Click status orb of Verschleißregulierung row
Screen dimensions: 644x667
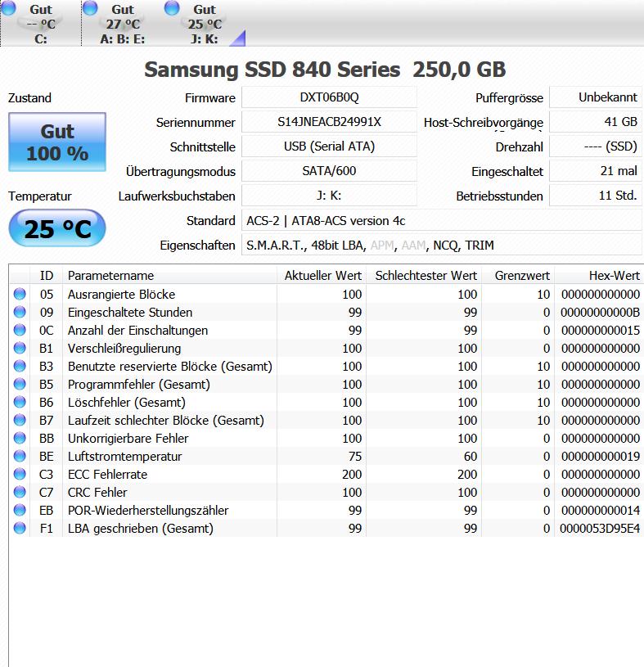tap(20, 348)
